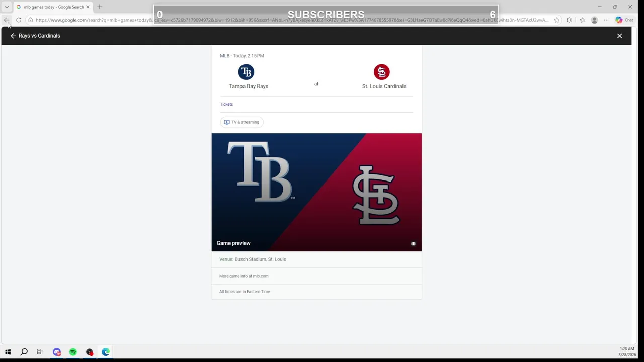
Task: Open the Copilot Chat button
Action: pos(624,20)
